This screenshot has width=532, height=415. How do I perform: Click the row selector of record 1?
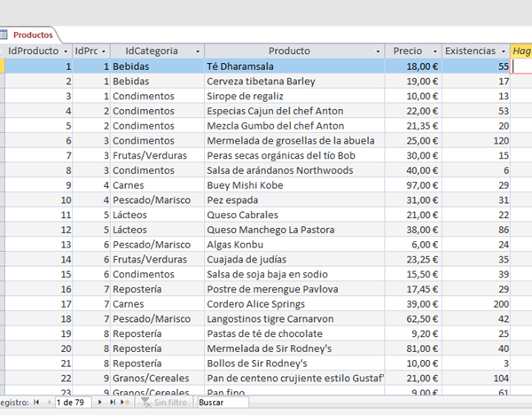coord(2,67)
